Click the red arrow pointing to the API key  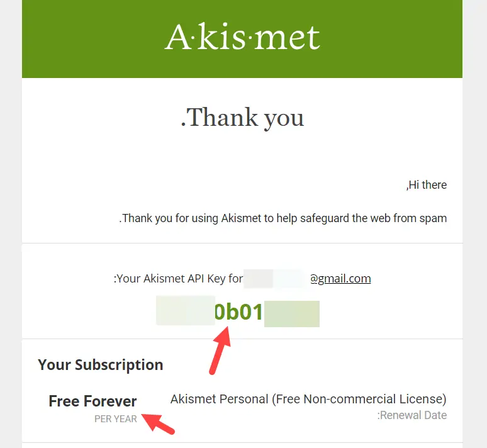click(220, 352)
